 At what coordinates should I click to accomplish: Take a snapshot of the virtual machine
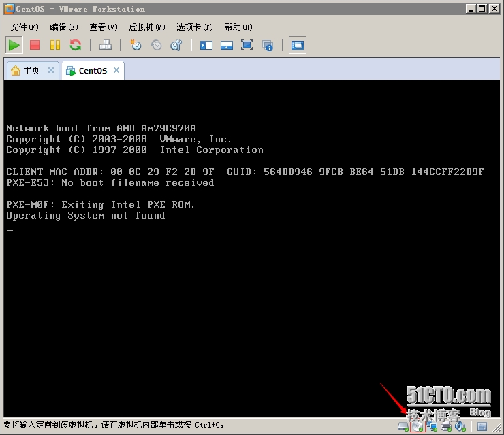tap(136, 45)
